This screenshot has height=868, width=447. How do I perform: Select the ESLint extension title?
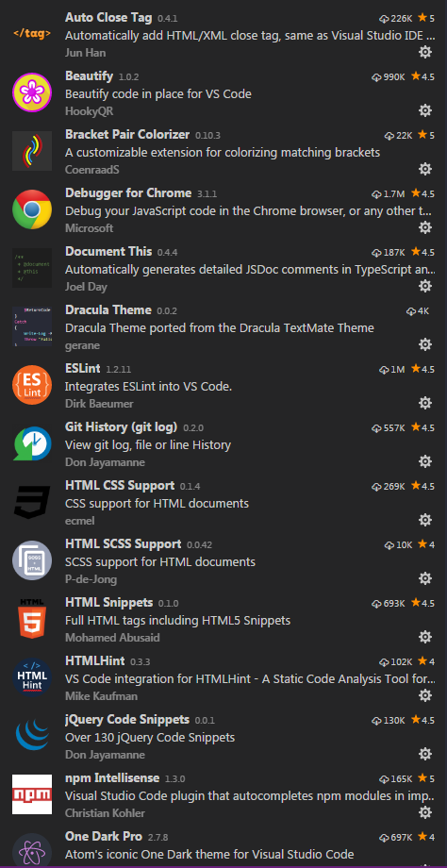83,368
